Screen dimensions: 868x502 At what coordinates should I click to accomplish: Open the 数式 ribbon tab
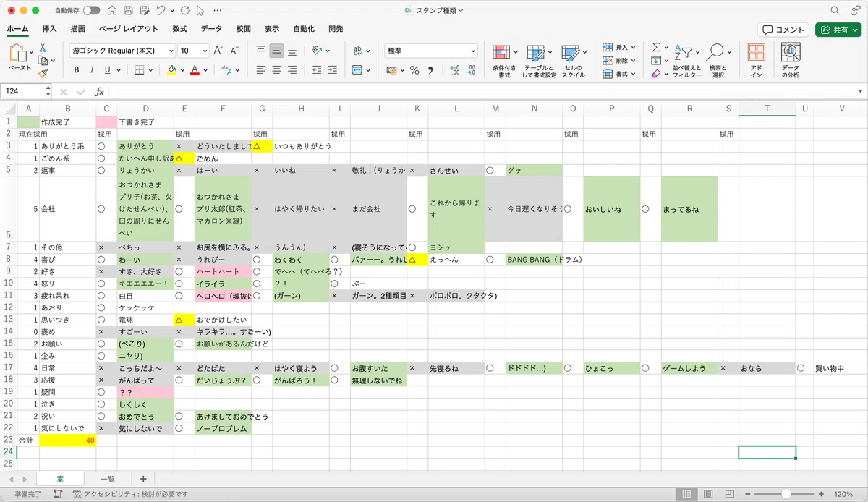pos(179,29)
